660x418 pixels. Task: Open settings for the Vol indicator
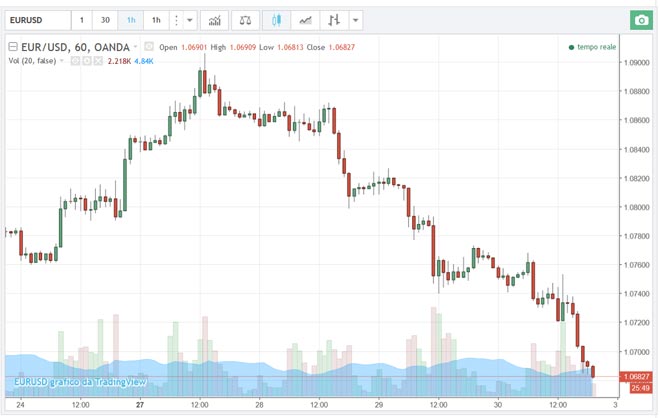click(87, 61)
